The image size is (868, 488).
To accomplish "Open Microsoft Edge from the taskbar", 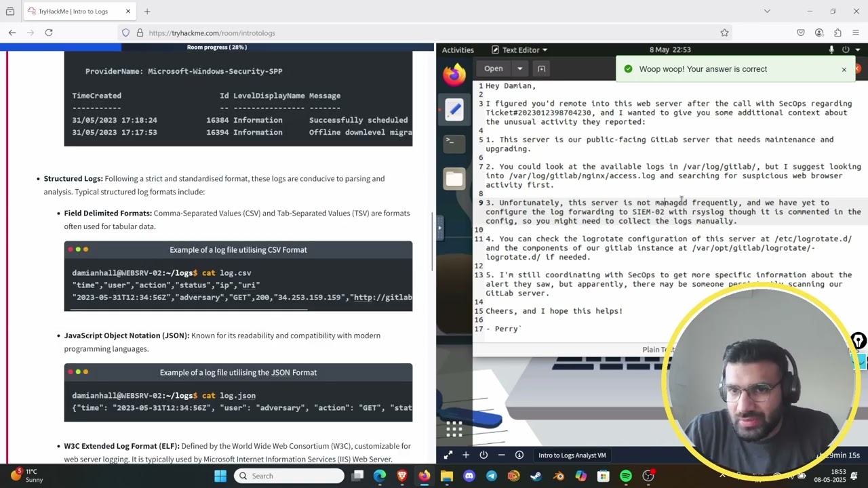I will tap(380, 476).
